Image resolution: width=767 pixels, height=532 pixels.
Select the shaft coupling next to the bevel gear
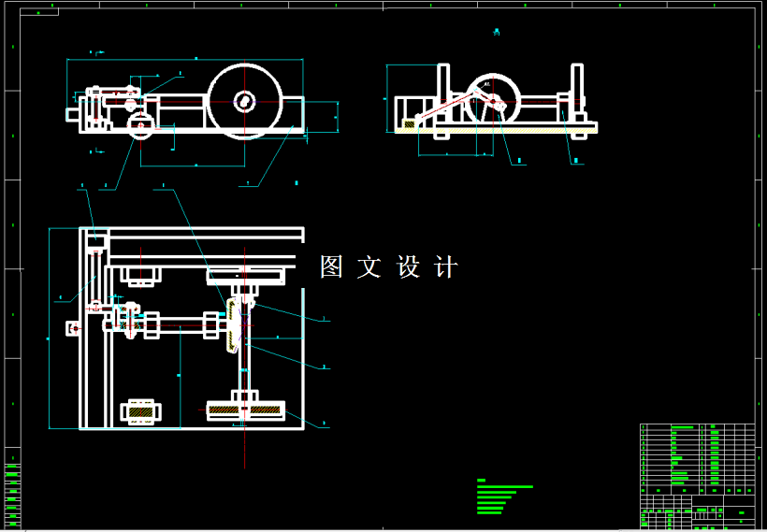[211, 324]
